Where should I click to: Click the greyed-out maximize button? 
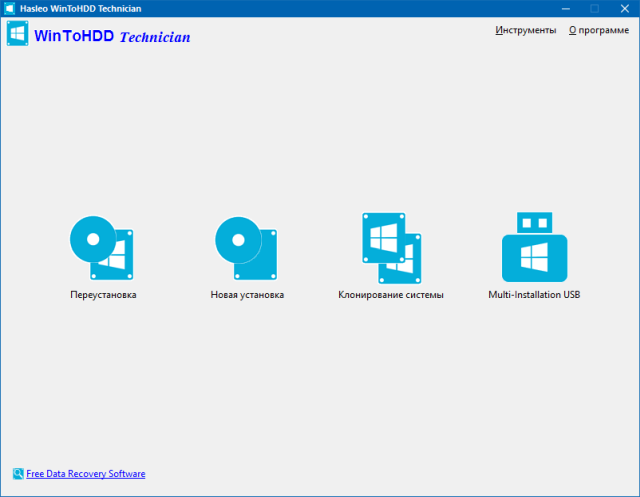tap(594, 8)
